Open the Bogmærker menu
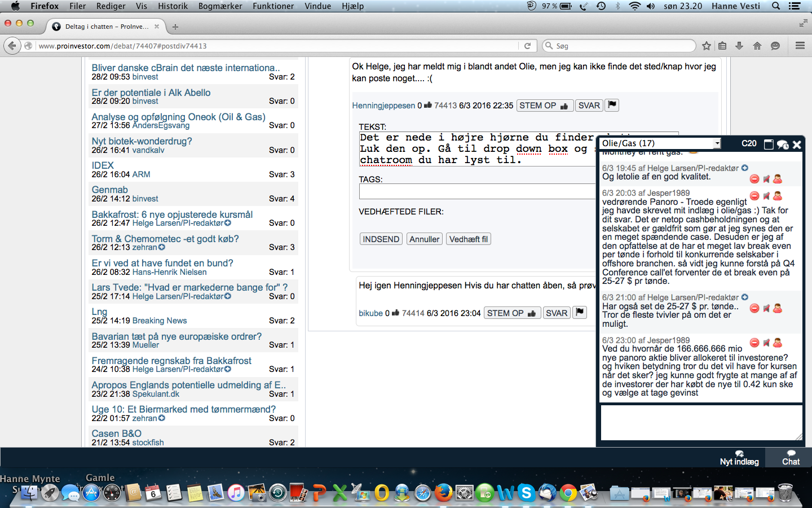 pyautogui.click(x=220, y=6)
